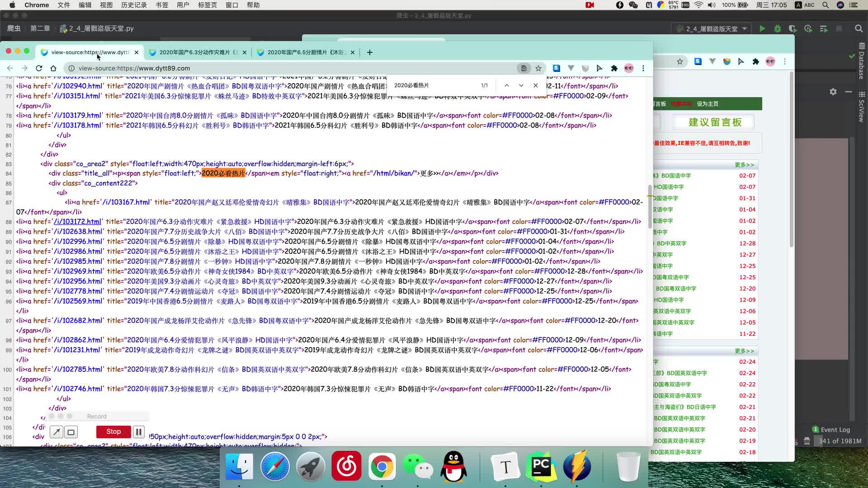Pause the screen recording
Viewport: 868px width, 488px height.
coord(139,432)
